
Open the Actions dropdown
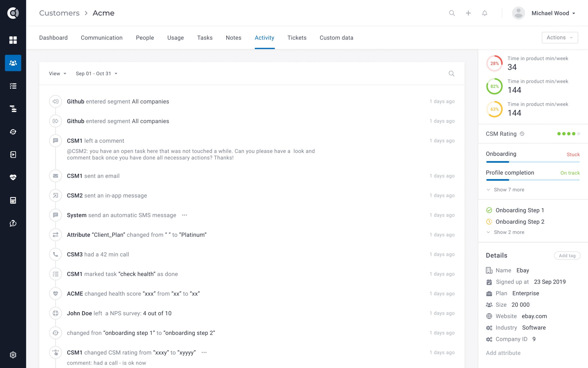(x=560, y=37)
